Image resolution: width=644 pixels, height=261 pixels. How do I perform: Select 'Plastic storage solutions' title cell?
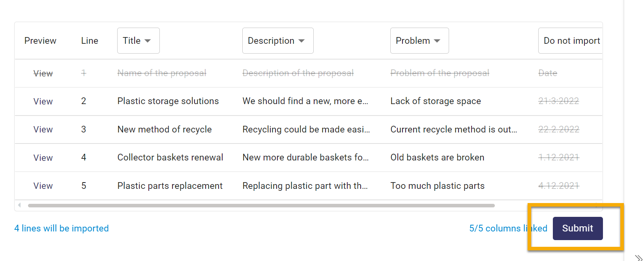click(168, 101)
